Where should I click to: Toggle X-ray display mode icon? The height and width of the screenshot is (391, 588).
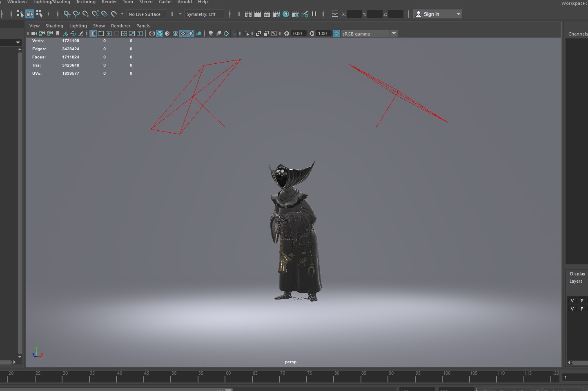click(258, 34)
